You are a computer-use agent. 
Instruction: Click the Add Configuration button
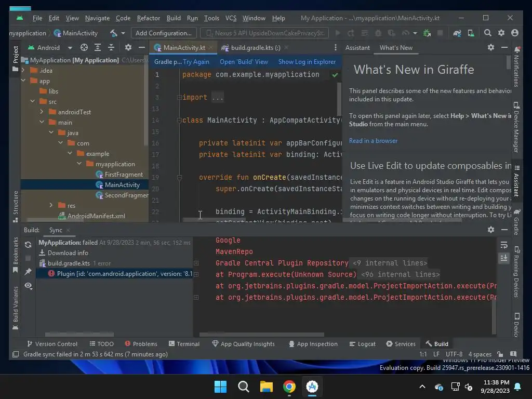[x=164, y=33]
